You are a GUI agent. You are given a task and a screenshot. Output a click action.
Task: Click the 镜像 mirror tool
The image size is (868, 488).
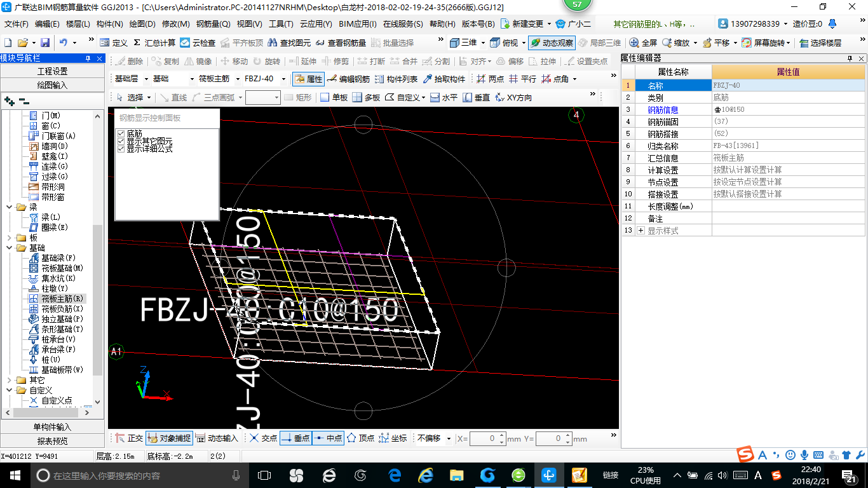click(198, 61)
